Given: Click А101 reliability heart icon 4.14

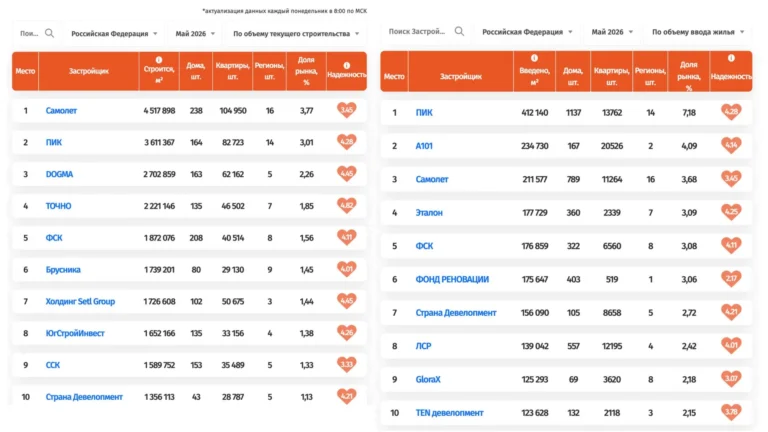Looking at the screenshot, I should 731,145.
